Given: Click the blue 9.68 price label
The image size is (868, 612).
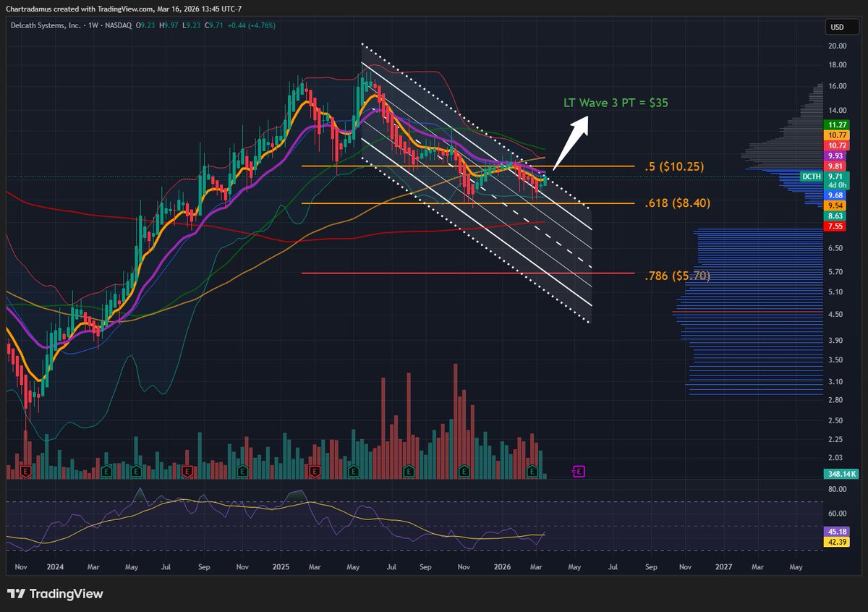Looking at the screenshot, I should [x=836, y=195].
